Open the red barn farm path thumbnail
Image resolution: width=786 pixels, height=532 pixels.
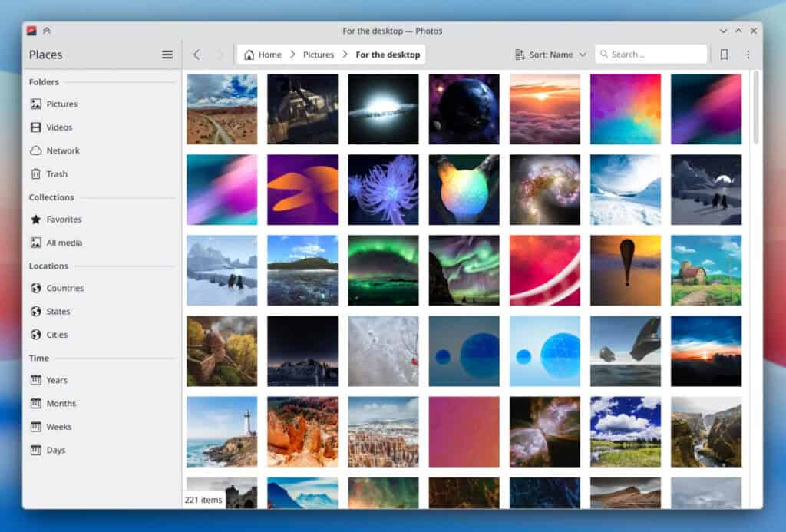tap(706, 270)
